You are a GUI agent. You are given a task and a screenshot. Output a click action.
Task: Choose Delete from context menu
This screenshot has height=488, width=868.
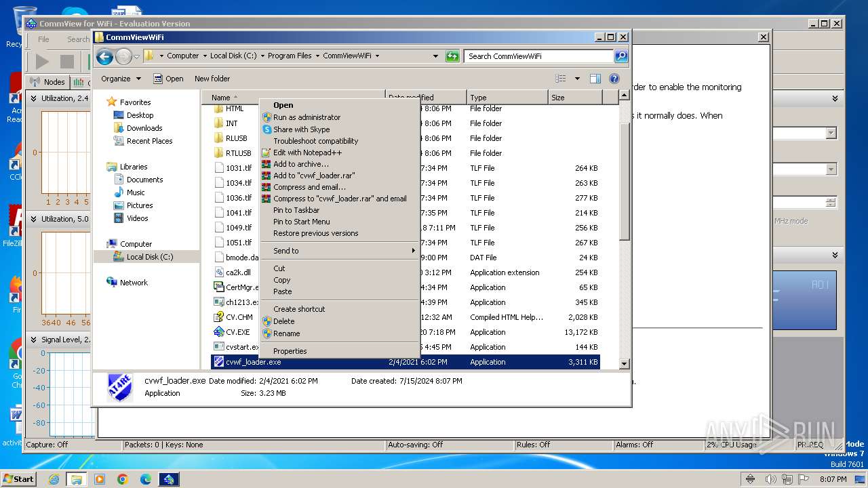[283, 321]
